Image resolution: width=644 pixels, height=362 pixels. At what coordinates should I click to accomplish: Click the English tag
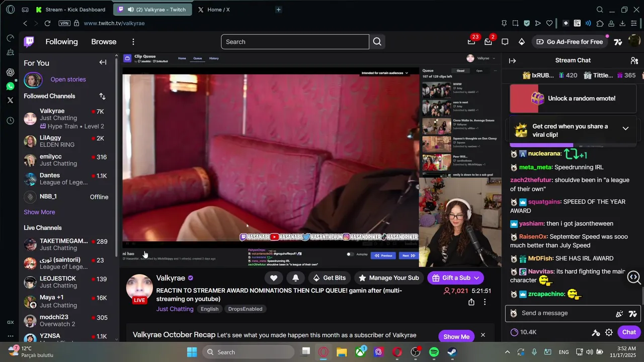[x=209, y=309]
